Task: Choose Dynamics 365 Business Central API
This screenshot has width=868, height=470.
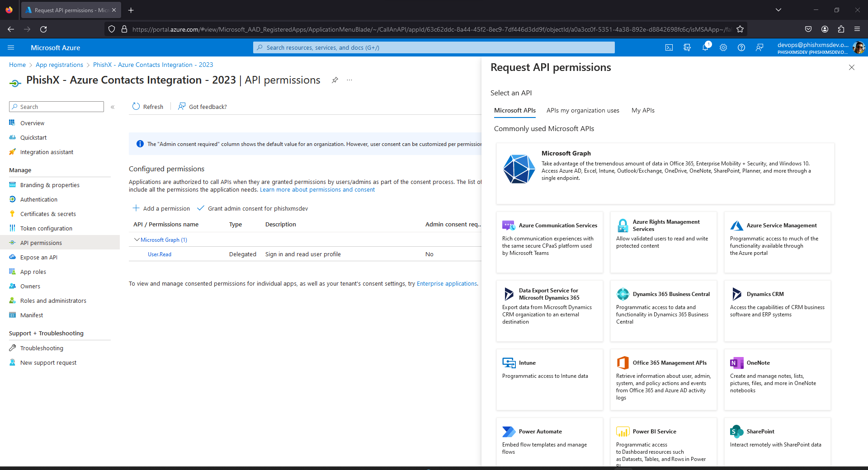Action: pyautogui.click(x=663, y=311)
